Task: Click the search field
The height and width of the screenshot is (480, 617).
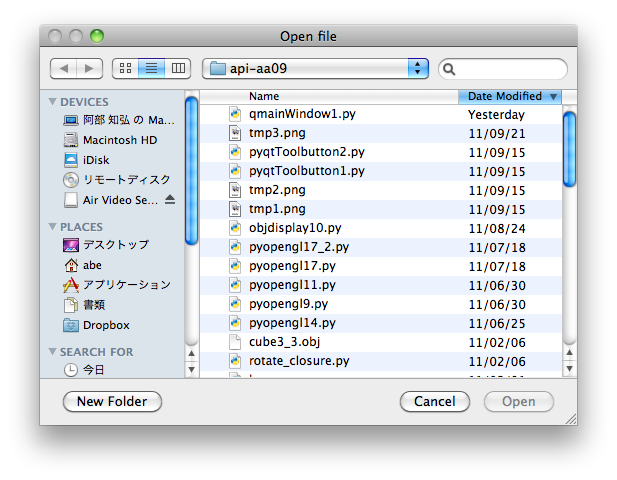Action: coord(503,69)
